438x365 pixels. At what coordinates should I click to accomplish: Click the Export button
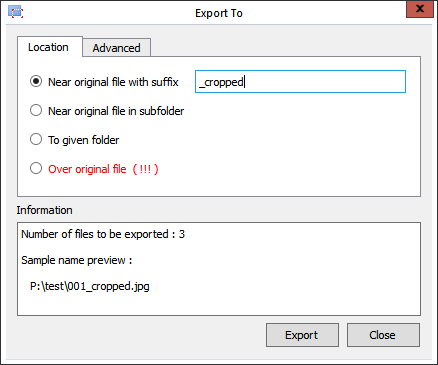pos(302,335)
